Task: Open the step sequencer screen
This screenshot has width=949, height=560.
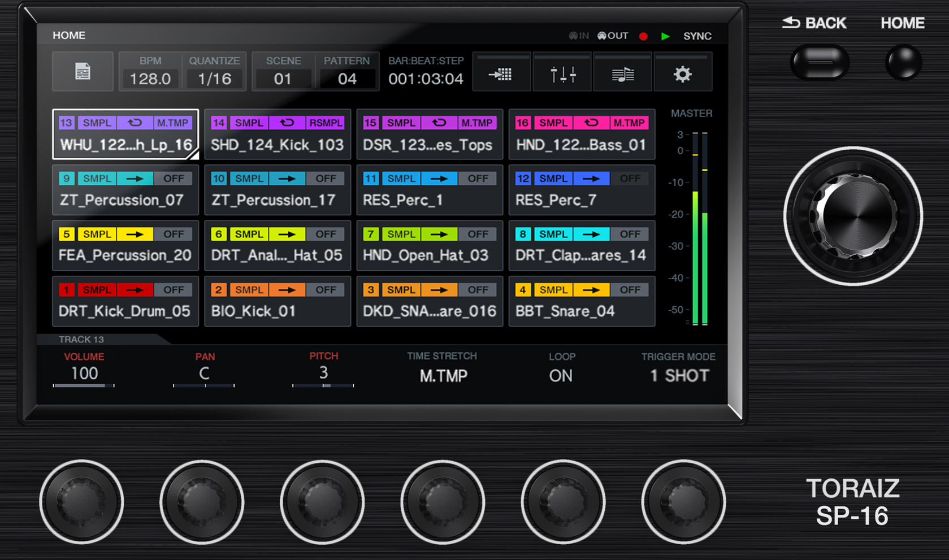Action: [502, 72]
